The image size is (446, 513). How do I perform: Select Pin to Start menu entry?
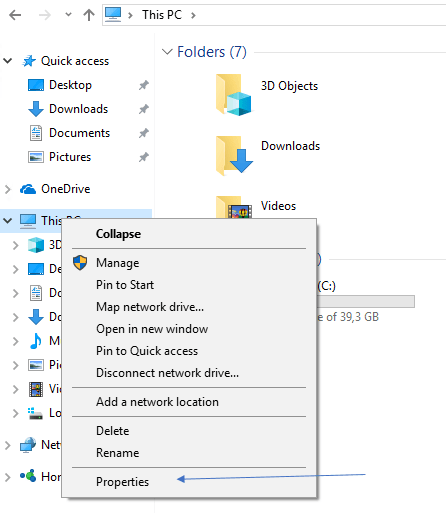189,285
